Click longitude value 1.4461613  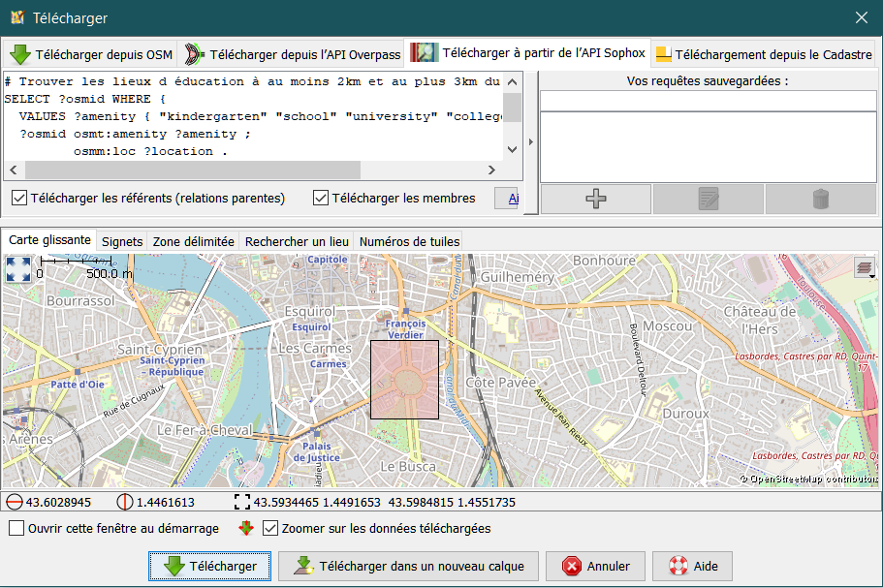166,503
